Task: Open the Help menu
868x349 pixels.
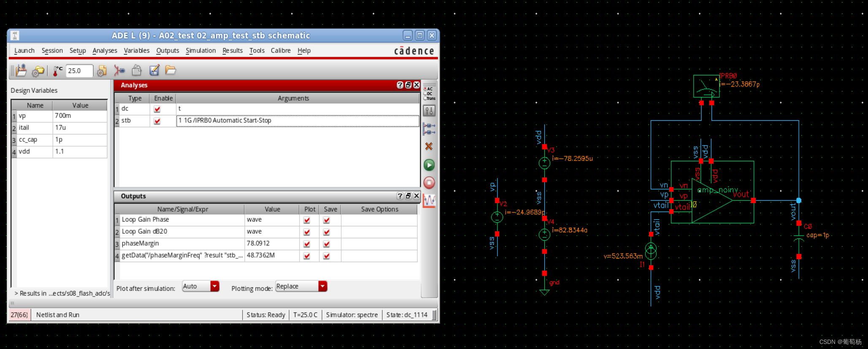Action: click(x=304, y=51)
